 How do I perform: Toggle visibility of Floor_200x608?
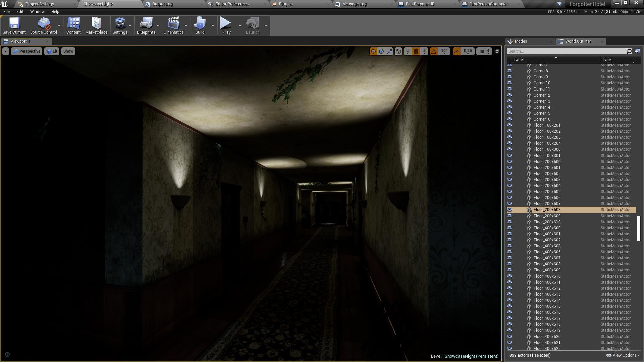(x=509, y=210)
